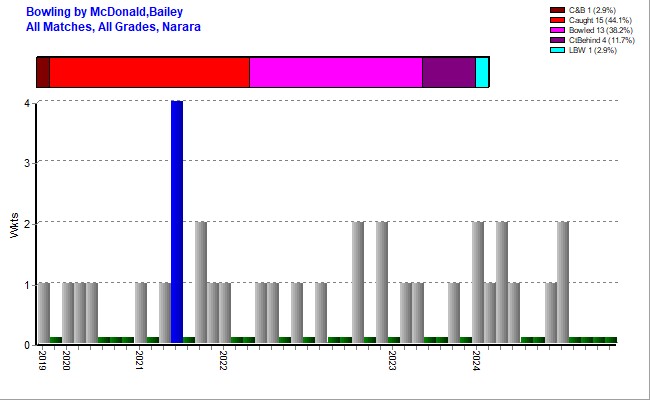Viewport: 650px width, 400px height.
Task: Click the dark red C&B legend swatch
Action: click(x=558, y=10)
